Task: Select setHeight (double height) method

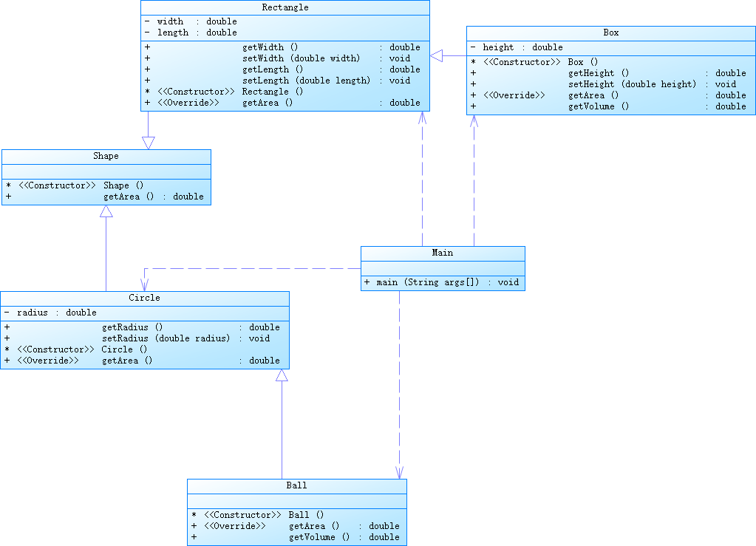Action: 608,84
